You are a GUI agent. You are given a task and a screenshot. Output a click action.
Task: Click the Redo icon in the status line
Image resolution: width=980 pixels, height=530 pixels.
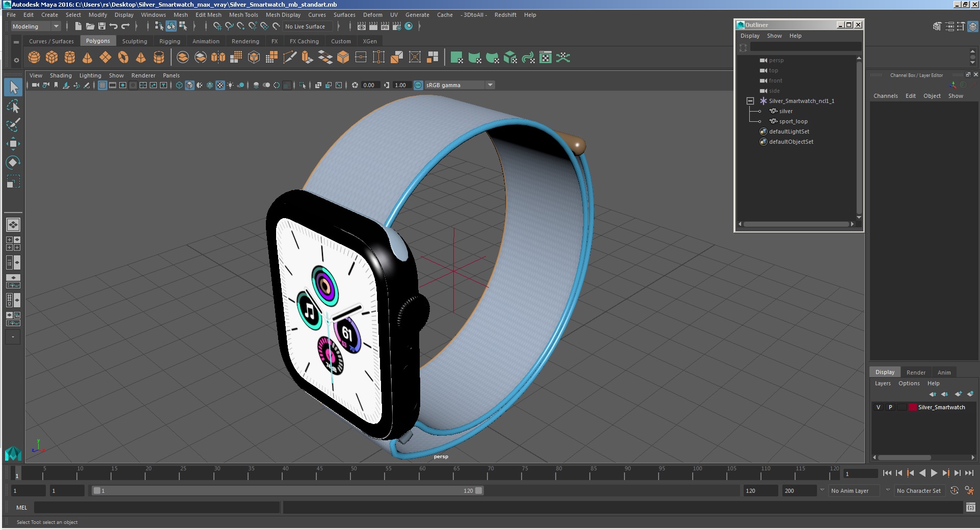point(125,26)
